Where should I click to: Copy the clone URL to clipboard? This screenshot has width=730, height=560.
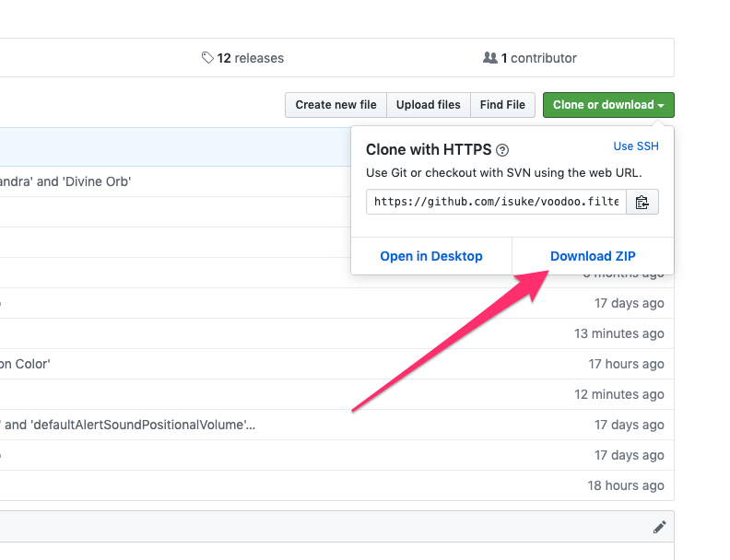click(642, 202)
